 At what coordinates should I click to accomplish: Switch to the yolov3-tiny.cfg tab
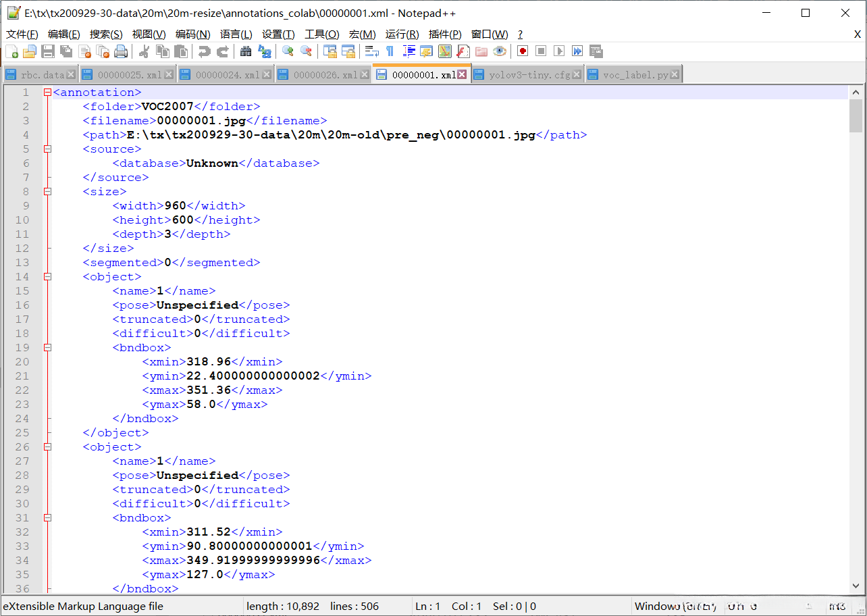pos(529,75)
